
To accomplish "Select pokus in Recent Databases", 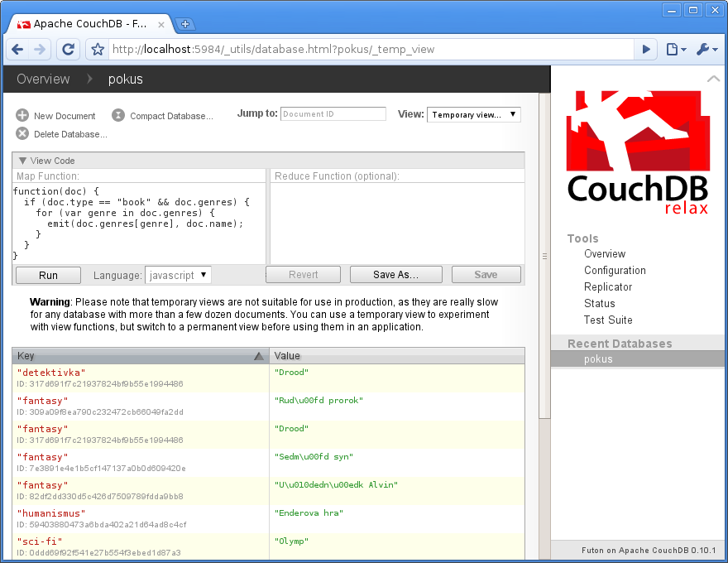I will coord(638,359).
